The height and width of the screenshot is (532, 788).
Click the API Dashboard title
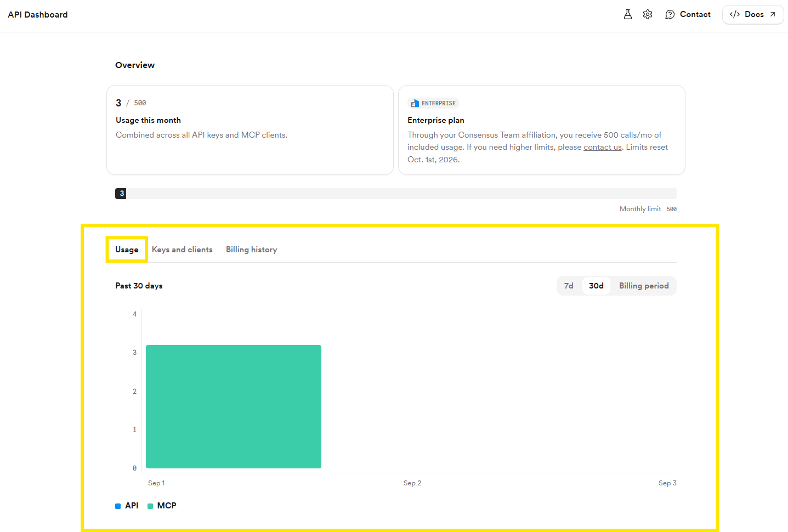tap(38, 15)
